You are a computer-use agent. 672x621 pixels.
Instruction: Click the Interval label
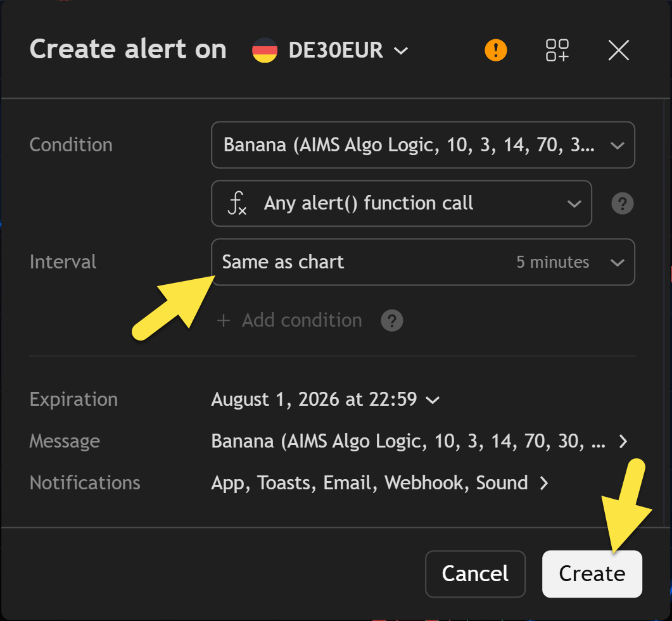(63, 261)
